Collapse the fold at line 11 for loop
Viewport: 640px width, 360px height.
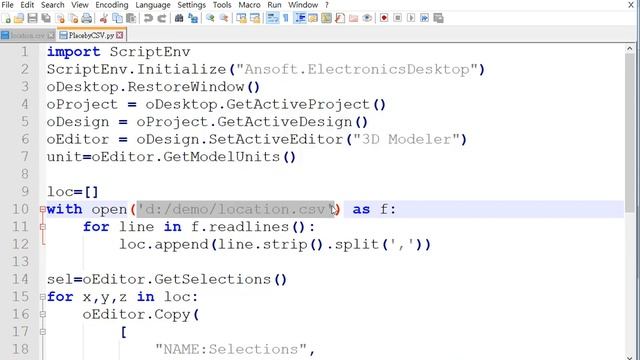tap(43, 227)
